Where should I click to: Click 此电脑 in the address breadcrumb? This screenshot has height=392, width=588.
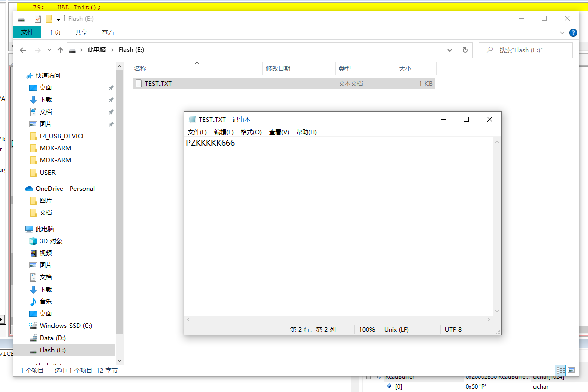(x=97, y=50)
